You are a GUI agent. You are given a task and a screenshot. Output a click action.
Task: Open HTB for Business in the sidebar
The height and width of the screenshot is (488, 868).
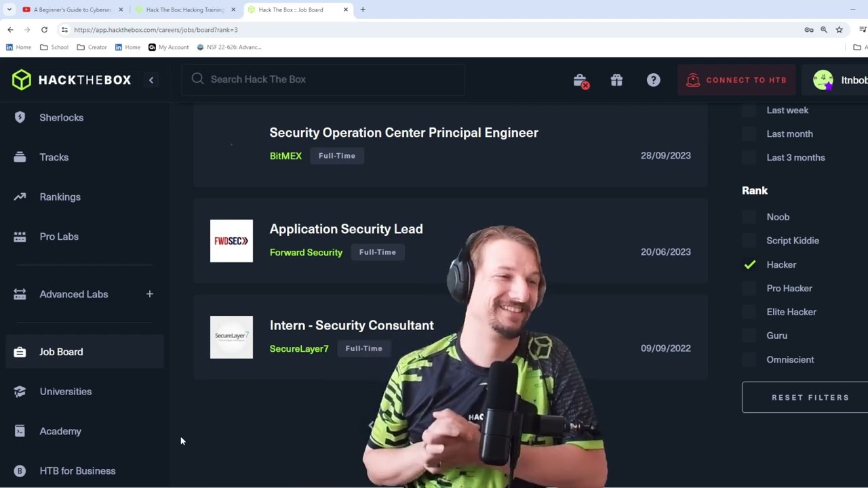click(77, 471)
